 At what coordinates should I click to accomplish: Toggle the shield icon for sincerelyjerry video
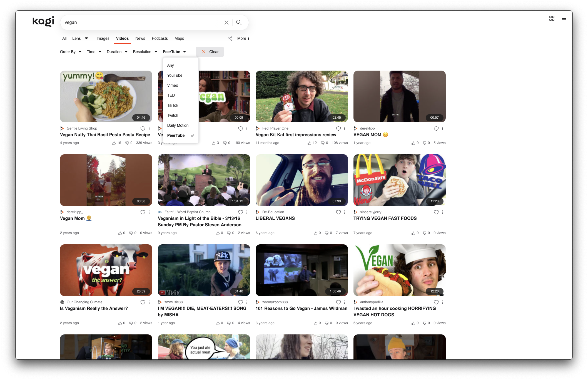(436, 212)
